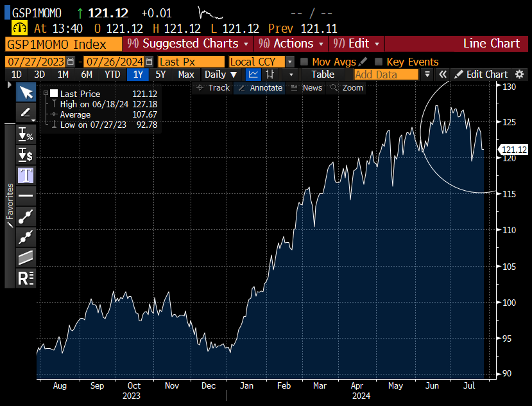Click the Last Px field
The image size is (532, 406).
tap(191, 62)
